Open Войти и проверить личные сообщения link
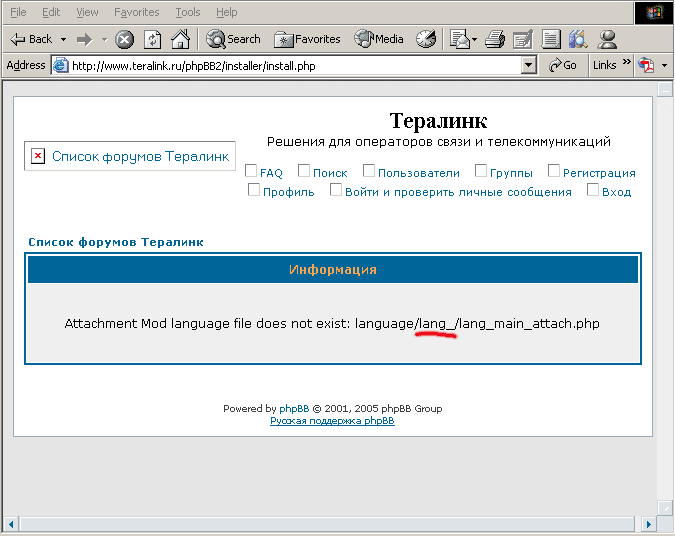Image resolution: width=675 pixels, height=536 pixels. pos(458,192)
